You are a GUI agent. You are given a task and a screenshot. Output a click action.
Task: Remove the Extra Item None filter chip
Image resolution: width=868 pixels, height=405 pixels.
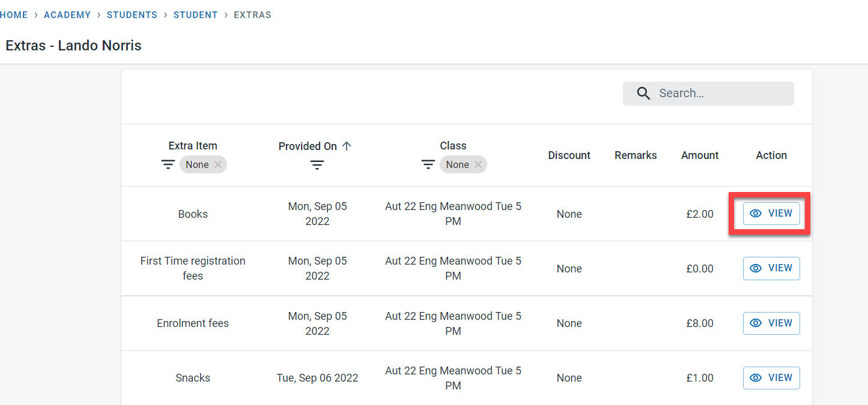point(218,164)
